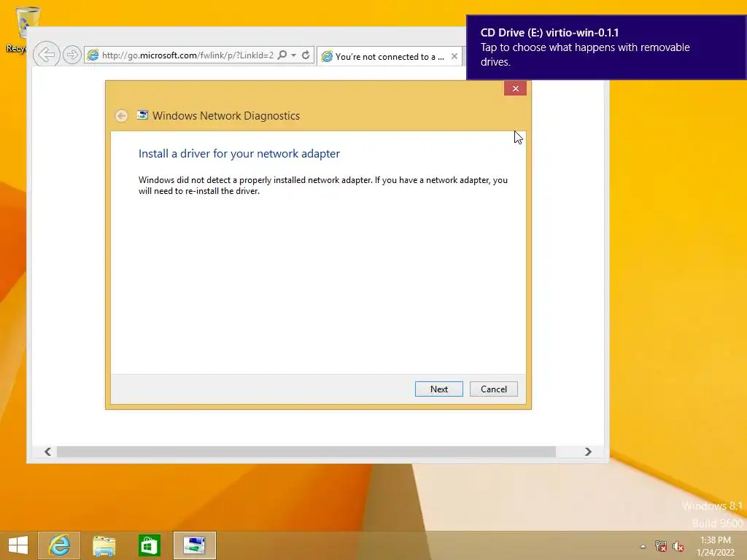This screenshot has height=560, width=747.
Task: Tap the CD Drive virtio-win notification
Action: coord(606,47)
